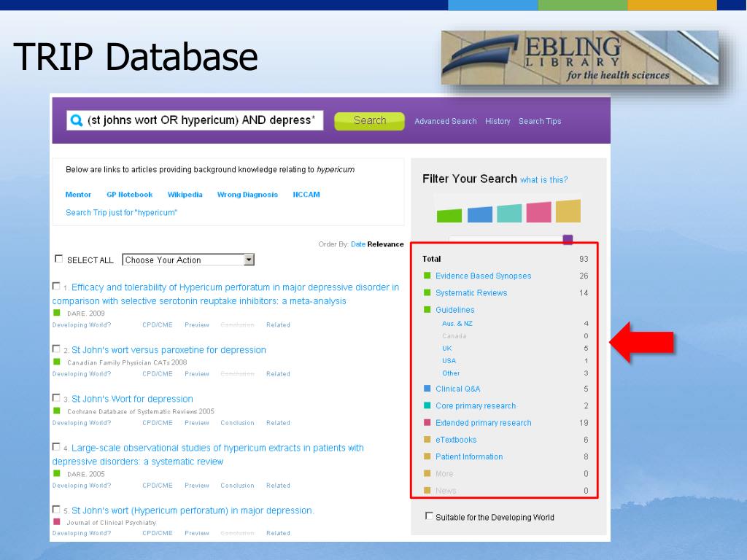The width and height of the screenshot is (747, 560).
Task: Click the Search button
Action: [x=370, y=121]
